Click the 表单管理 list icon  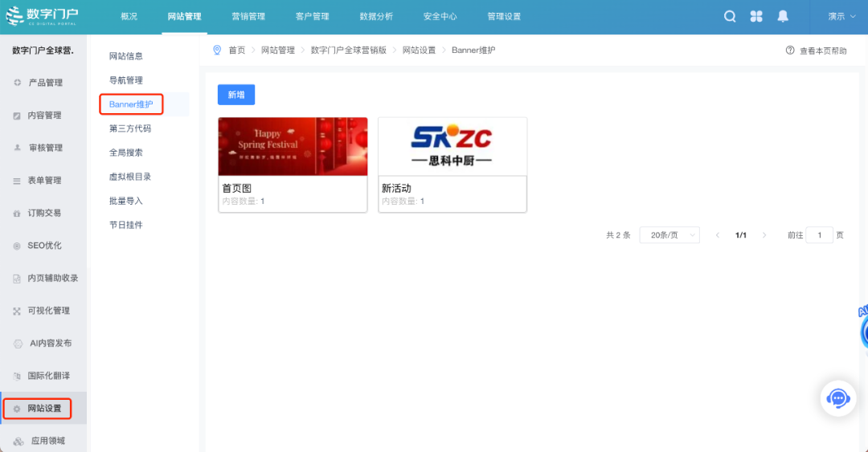point(17,181)
